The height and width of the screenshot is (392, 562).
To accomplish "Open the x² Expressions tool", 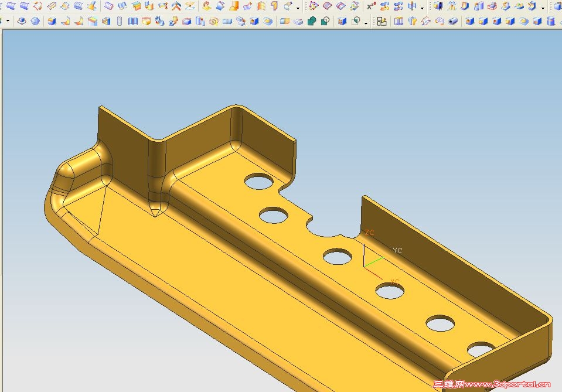I will (x=372, y=6).
